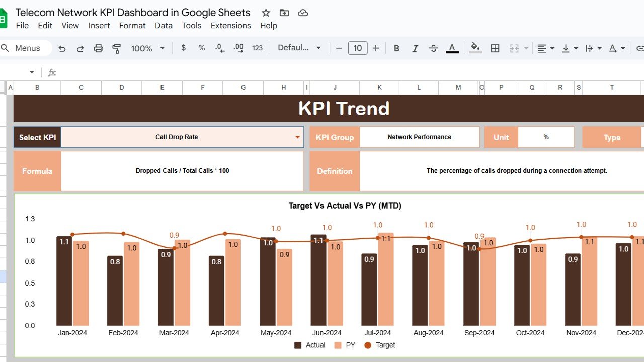Open the font family dropdown
This screenshot has width=644, height=362.
coord(299,48)
